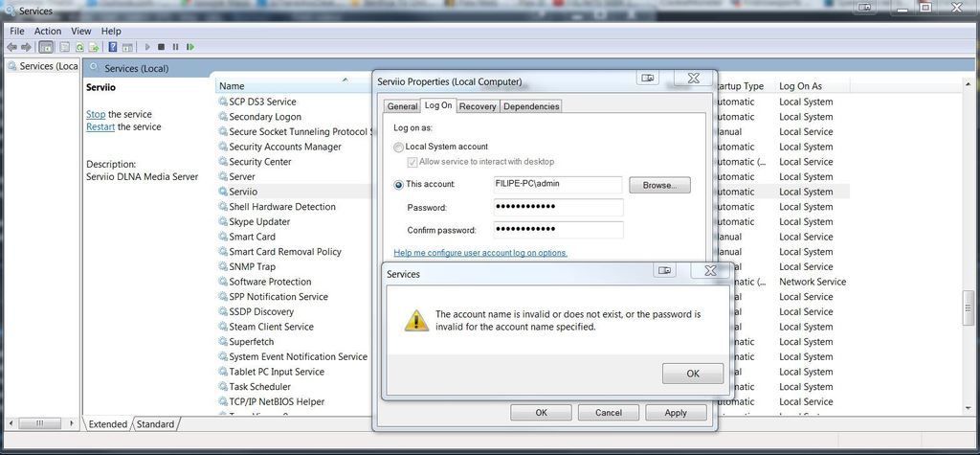This screenshot has width=980, height=455.
Task: Open the View menu
Action: click(80, 31)
